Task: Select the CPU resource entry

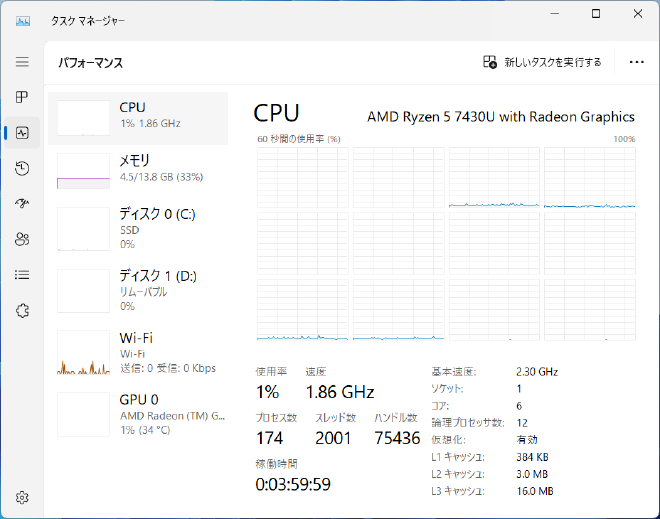Action: tap(138, 118)
